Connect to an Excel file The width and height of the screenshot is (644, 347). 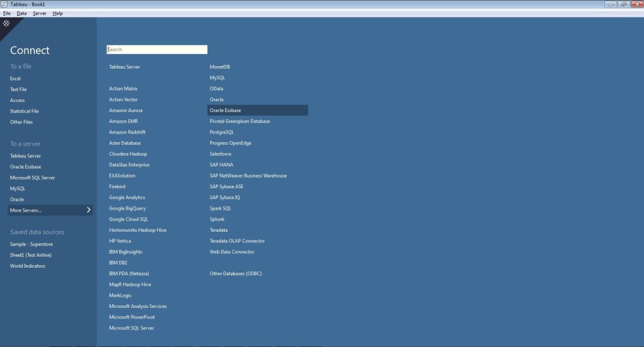[x=15, y=79]
